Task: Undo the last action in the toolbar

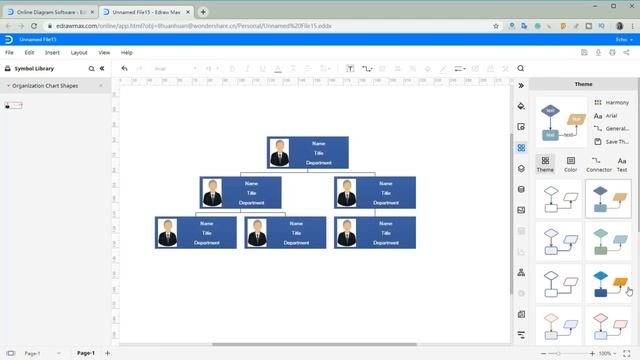Action: (x=124, y=69)
